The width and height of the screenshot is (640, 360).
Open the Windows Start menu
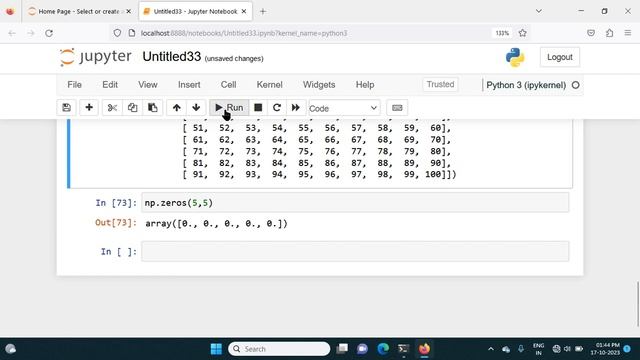(x=216, y=349)
